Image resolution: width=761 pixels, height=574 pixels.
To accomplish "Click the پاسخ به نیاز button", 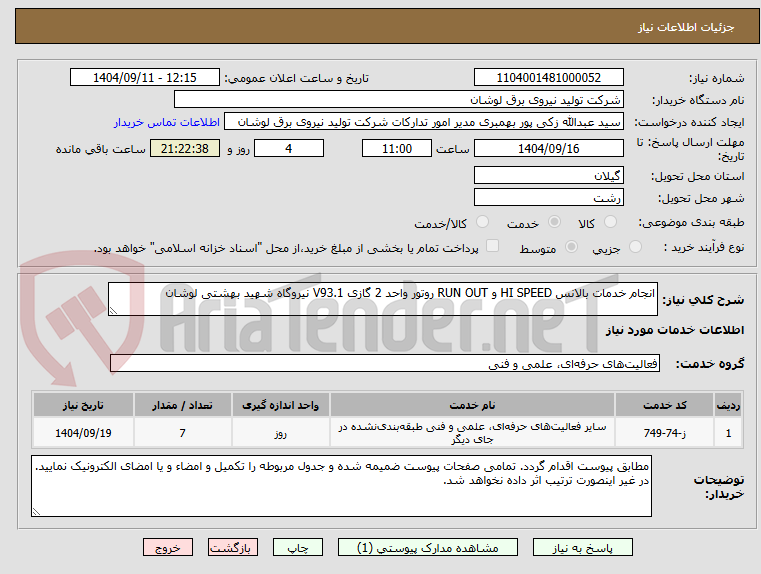I will point(582,547).
